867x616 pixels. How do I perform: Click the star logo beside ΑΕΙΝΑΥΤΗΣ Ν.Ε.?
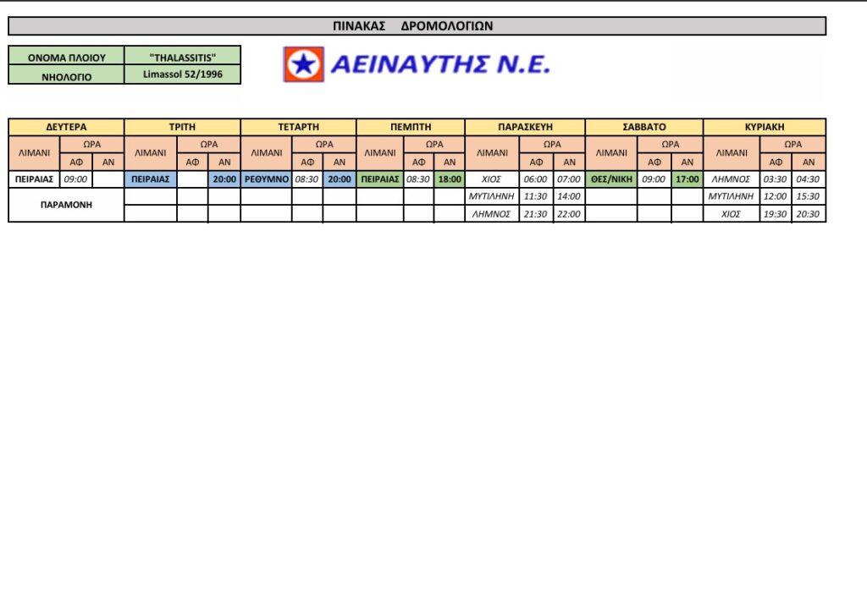click(x=304, y=64)
